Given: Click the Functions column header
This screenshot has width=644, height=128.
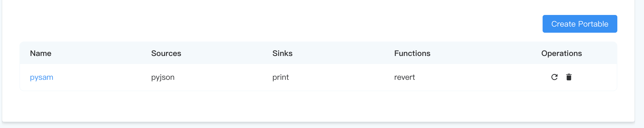Looking at the screenshot, I should [412, 53].
